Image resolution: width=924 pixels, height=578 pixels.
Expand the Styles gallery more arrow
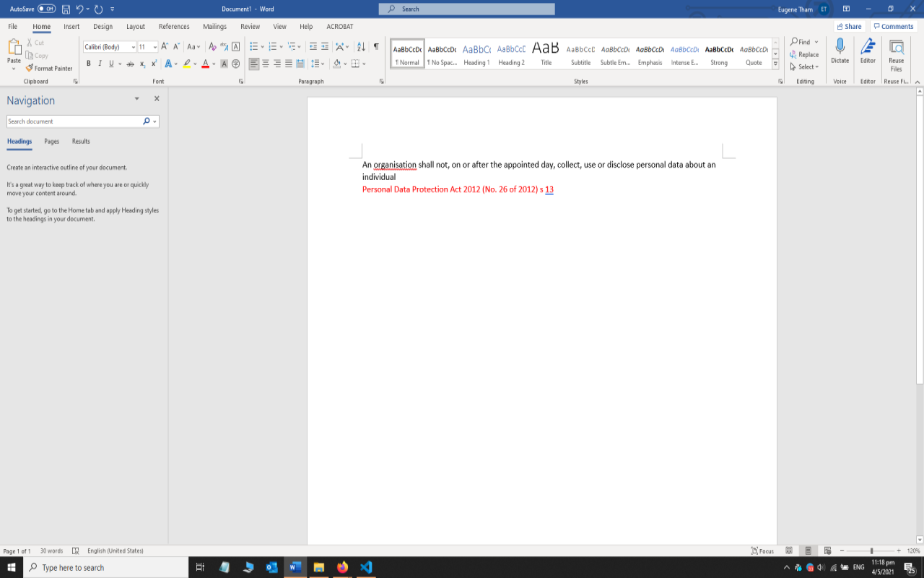point(775,64)
